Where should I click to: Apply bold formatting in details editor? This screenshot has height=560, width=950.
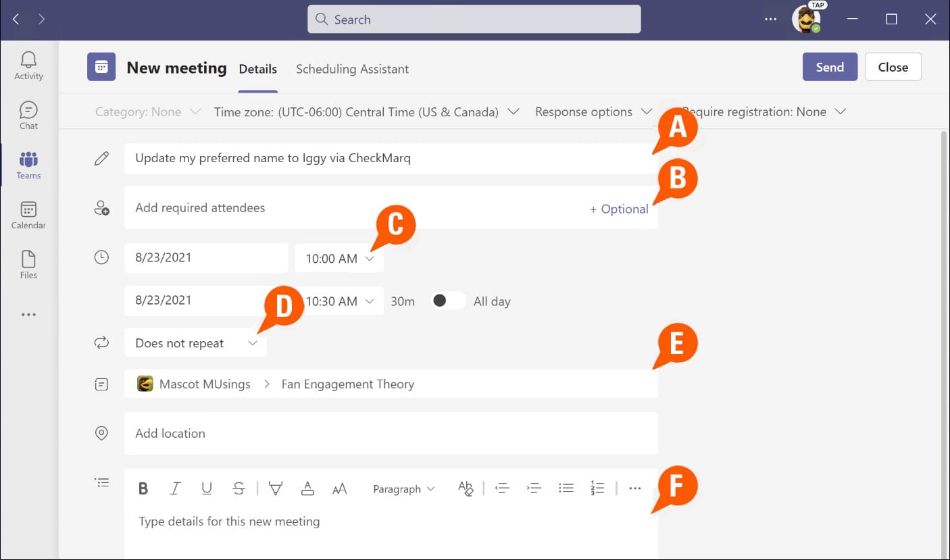pos(143,488)
